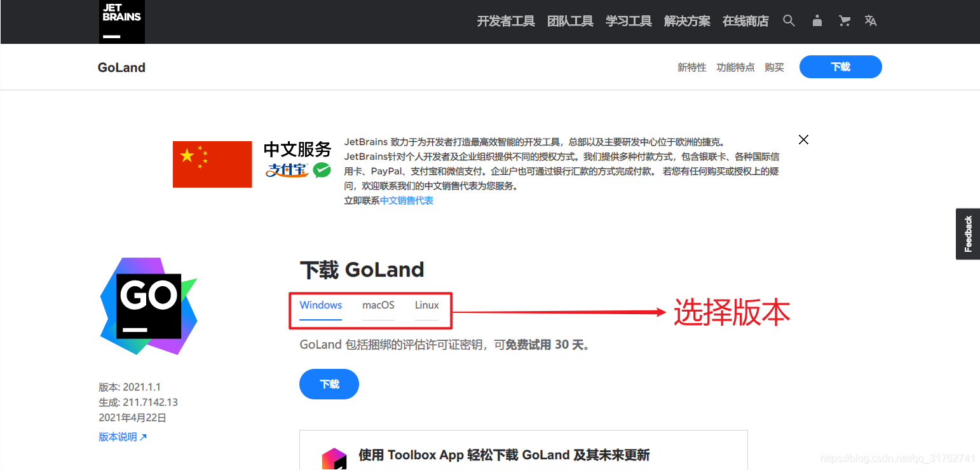Select the Linux tab
The height and width of the screenshot is (470, 980).
(427, 306)
